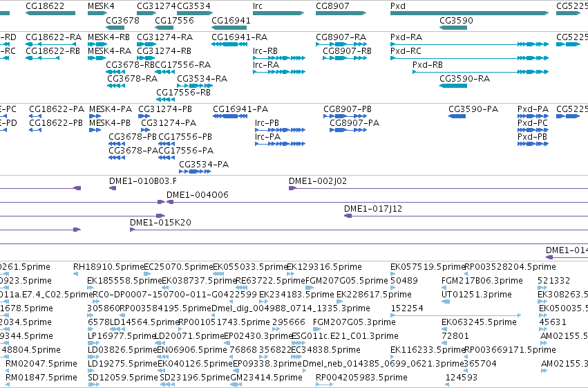
Task: Select the Irc-PB protein label
Action: (267, 123)
